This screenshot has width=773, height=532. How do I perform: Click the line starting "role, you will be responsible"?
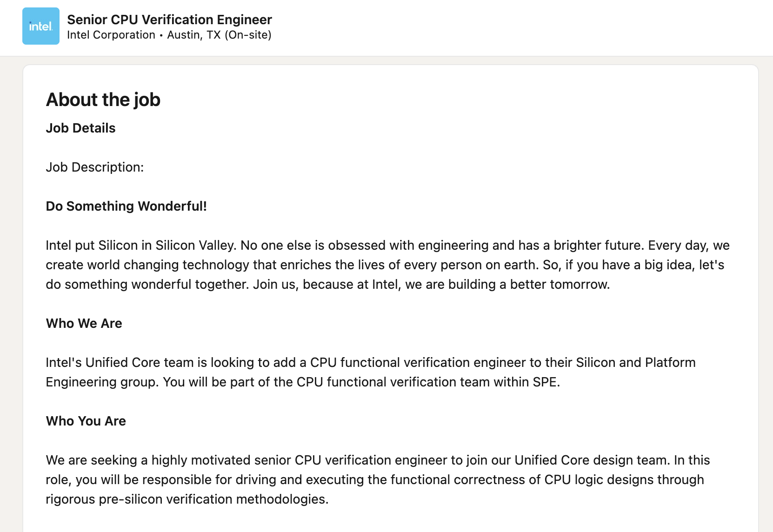coord(374,479)
